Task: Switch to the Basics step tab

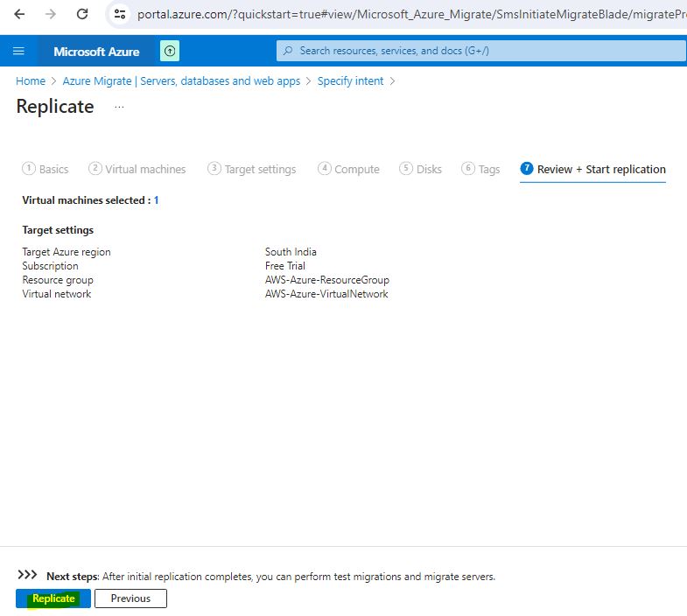Action: point(46,169)
